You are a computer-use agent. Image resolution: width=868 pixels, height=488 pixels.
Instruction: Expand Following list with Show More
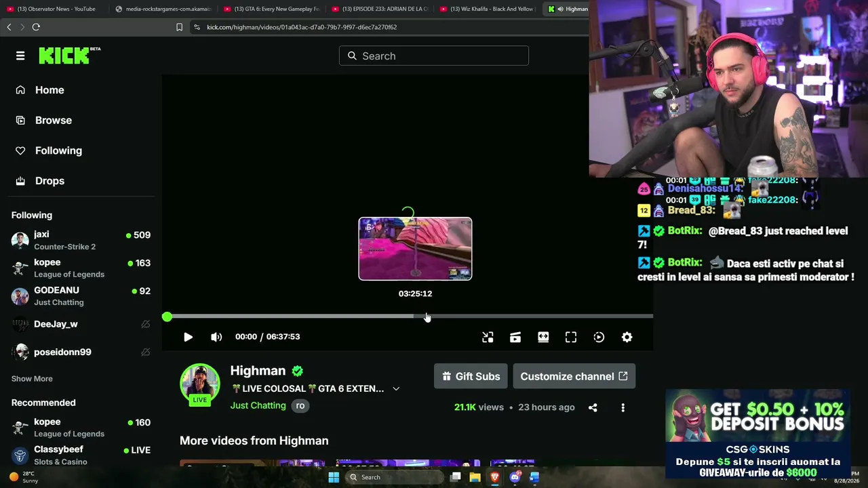(32, 379)
